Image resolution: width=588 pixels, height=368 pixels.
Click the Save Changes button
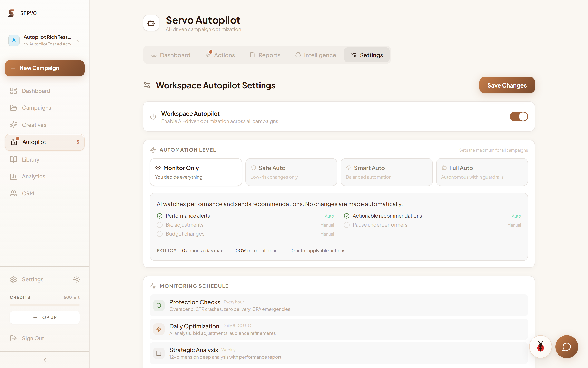[x=507, y=85]
